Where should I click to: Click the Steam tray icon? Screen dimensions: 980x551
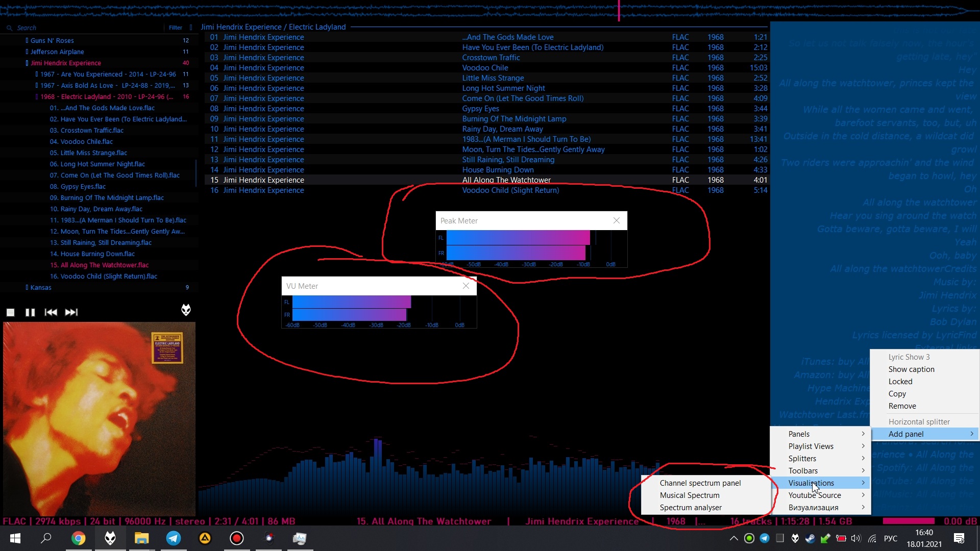coord(810,538)
